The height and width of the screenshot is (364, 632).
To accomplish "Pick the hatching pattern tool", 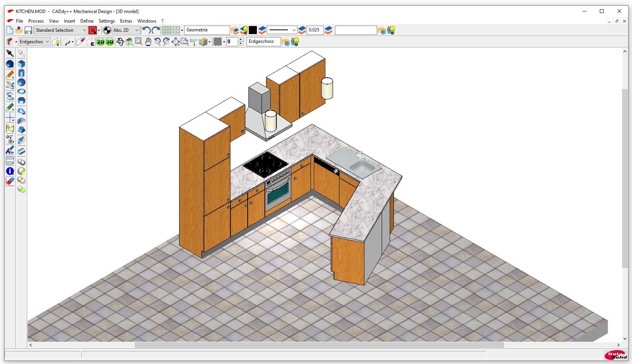I will pos(10,160).
